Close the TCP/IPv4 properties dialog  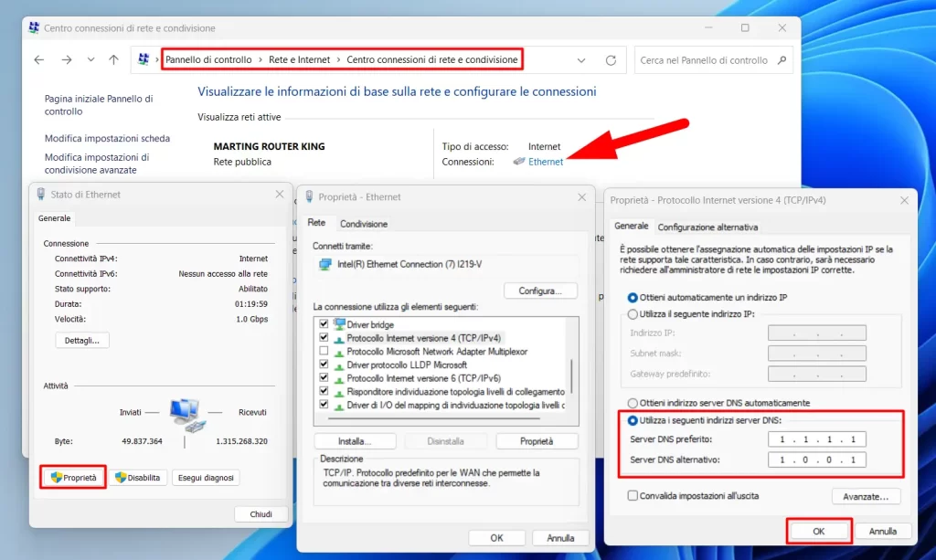904,200
